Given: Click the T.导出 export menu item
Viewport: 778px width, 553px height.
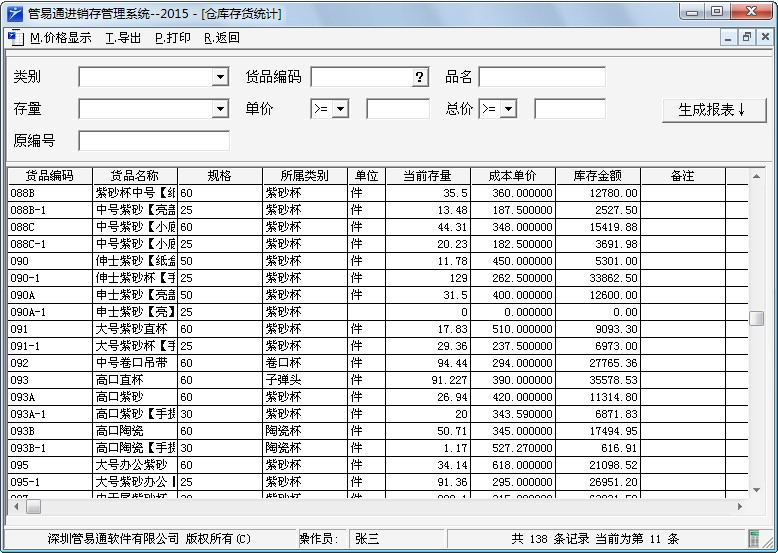Looking at the screenshot, I should tap(123, 38).
